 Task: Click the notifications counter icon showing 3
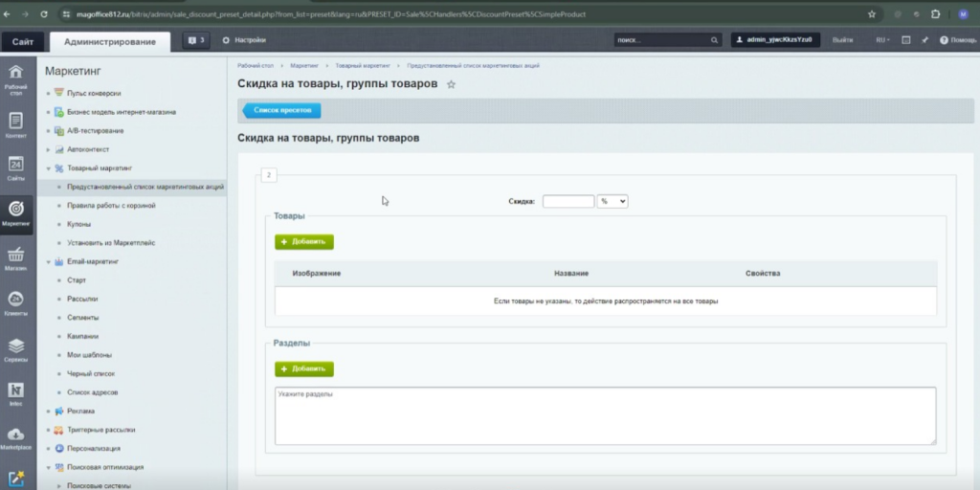pos(195,40)
